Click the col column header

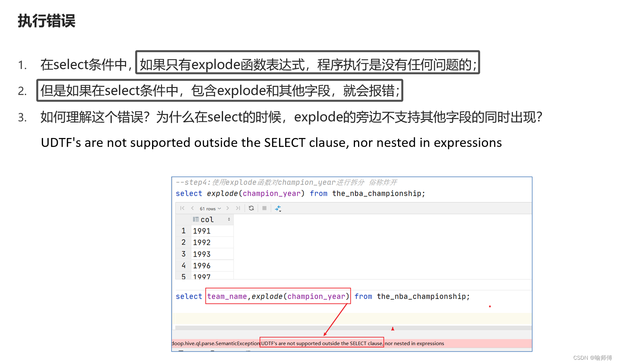point(212,219)
